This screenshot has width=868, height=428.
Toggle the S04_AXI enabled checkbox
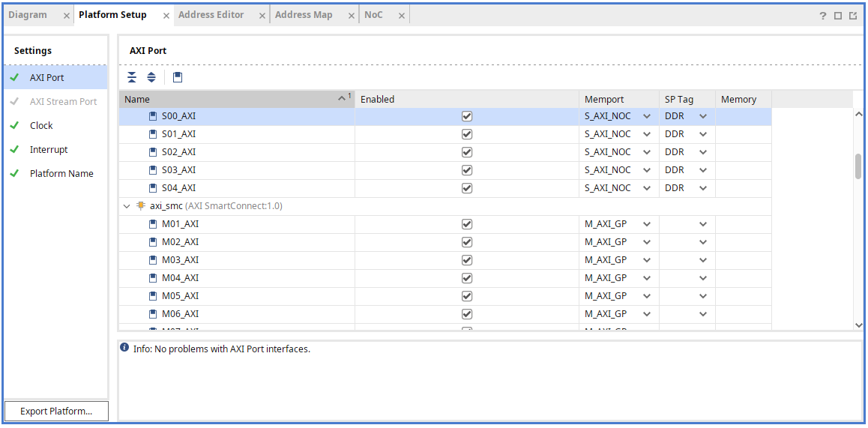click(467, 188)
